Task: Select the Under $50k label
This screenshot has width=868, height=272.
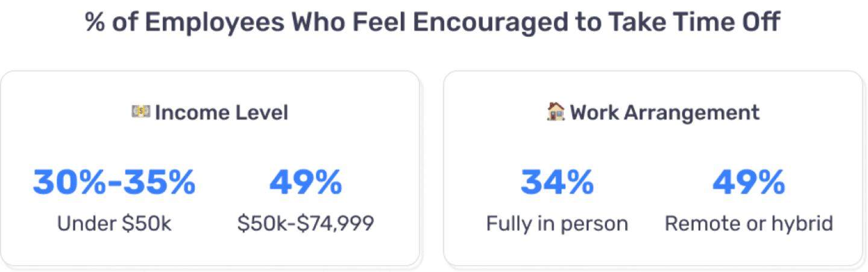Action: (x=115, y=224)
